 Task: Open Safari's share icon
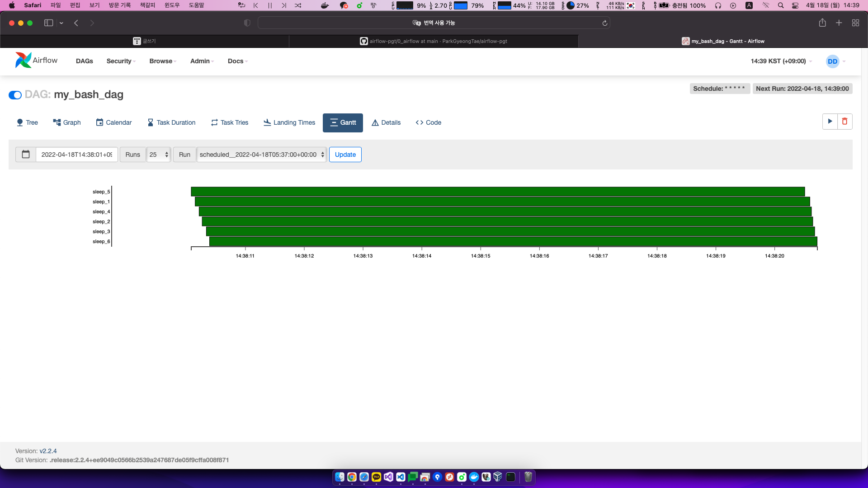822,23
